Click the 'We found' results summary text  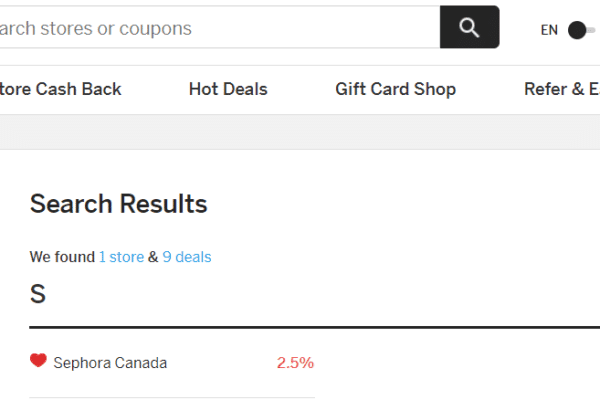(x=62, y=257)
